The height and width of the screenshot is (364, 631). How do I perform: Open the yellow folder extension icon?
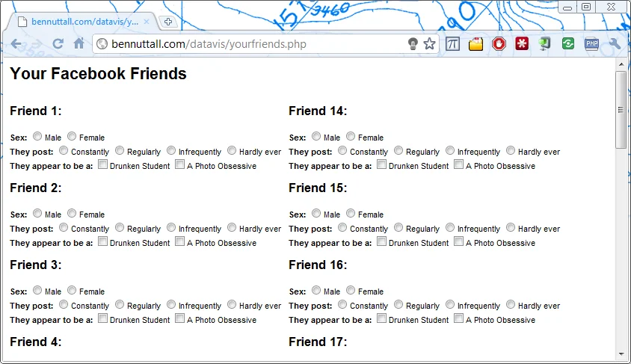475,43
